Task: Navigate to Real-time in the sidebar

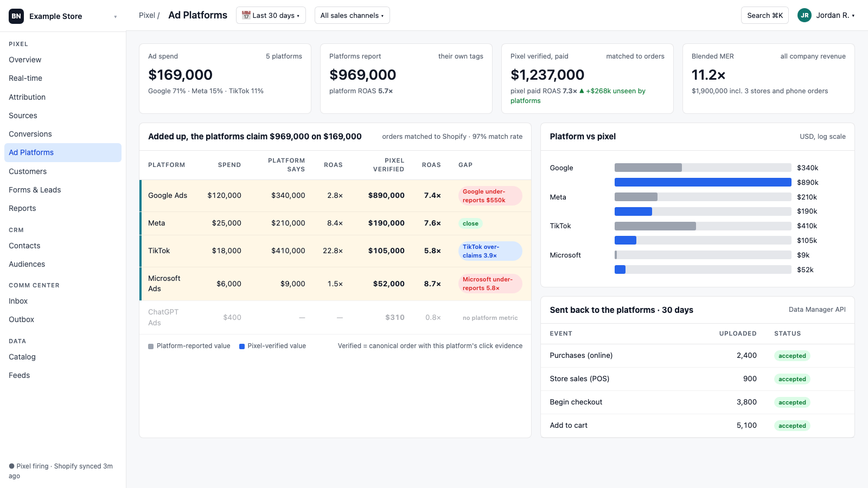Action: click(x=63, y=78)
